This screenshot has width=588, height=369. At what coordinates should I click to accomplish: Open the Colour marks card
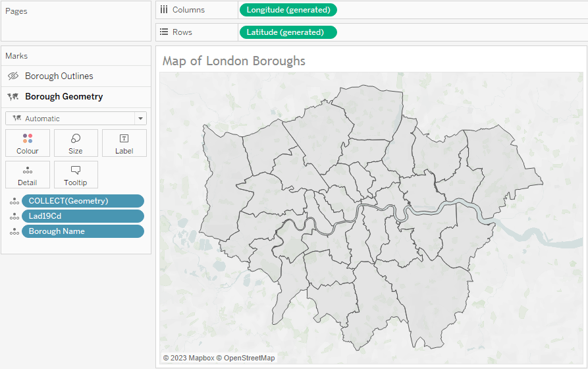click(x=27, y=143)
